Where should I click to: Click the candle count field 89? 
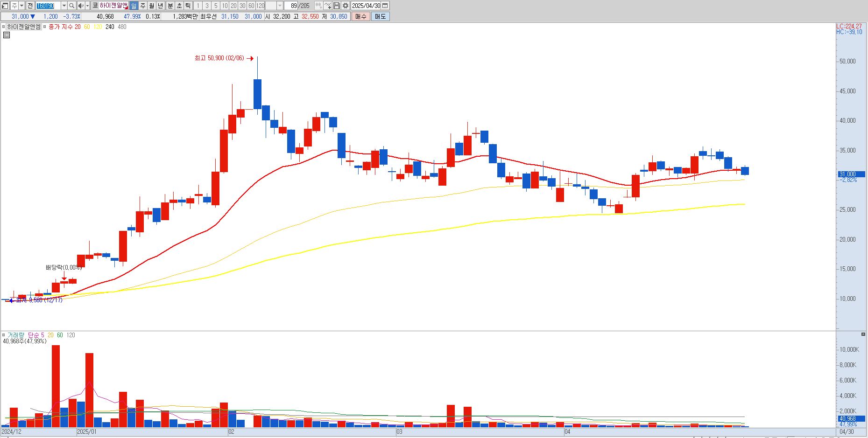(292, 6)
